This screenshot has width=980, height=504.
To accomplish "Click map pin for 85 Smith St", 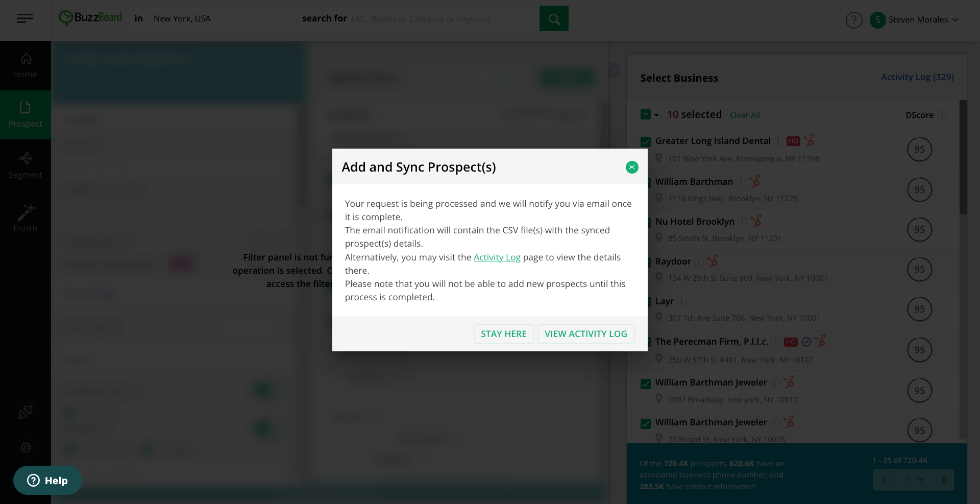I will (659, 237).
